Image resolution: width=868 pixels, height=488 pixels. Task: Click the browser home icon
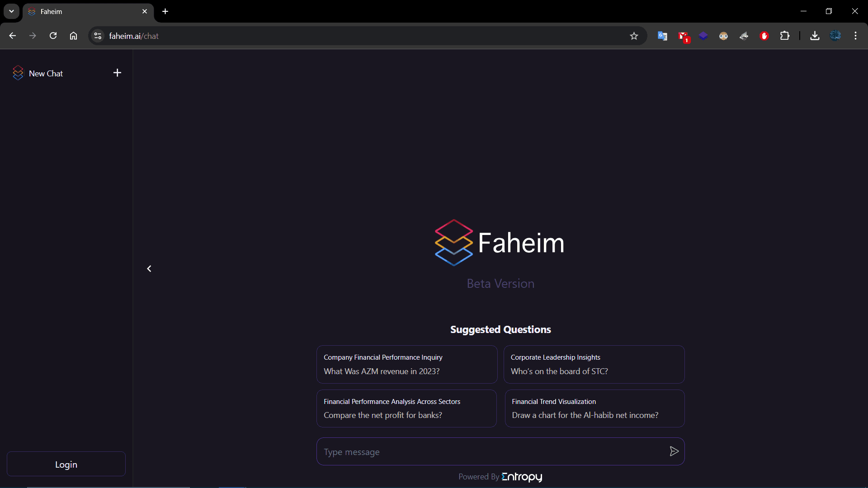[x=73, y=36]
